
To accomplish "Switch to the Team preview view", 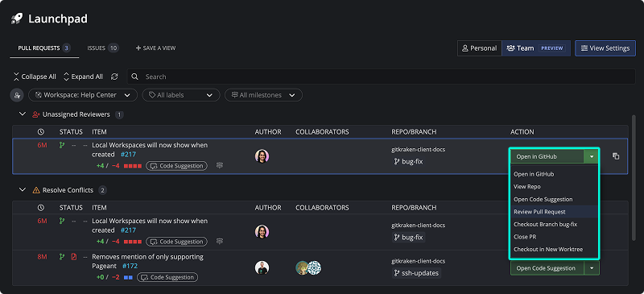I will pos(536,48).
